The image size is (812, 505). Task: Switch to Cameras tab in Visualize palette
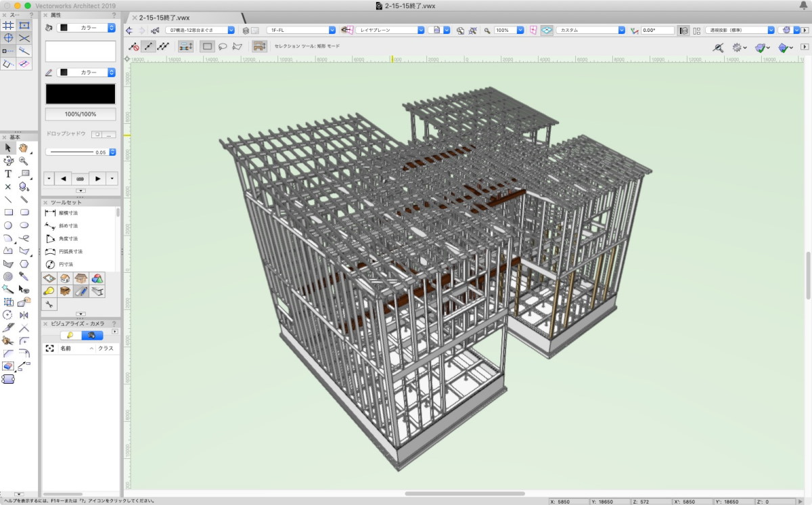click(x=92, y=335)
